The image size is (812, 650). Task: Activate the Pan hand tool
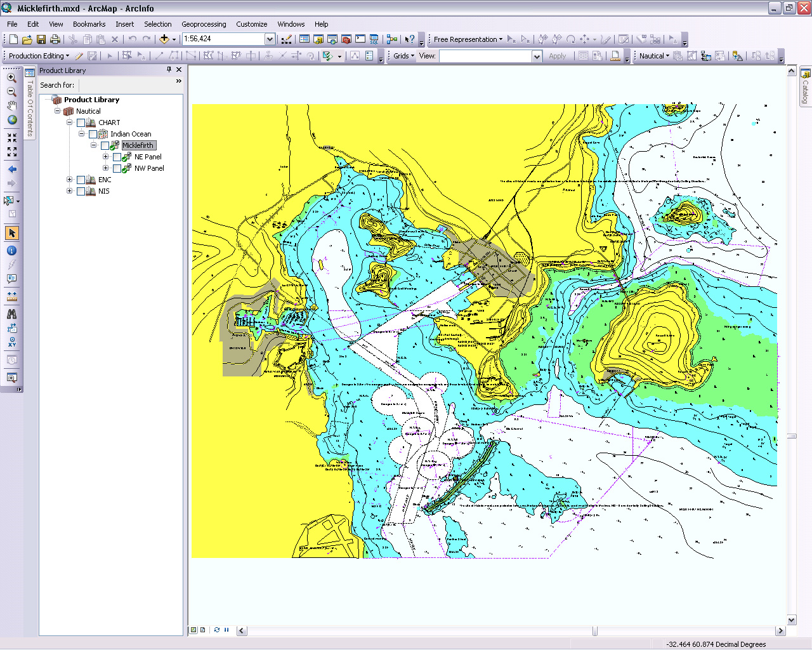tap(11, 105)
